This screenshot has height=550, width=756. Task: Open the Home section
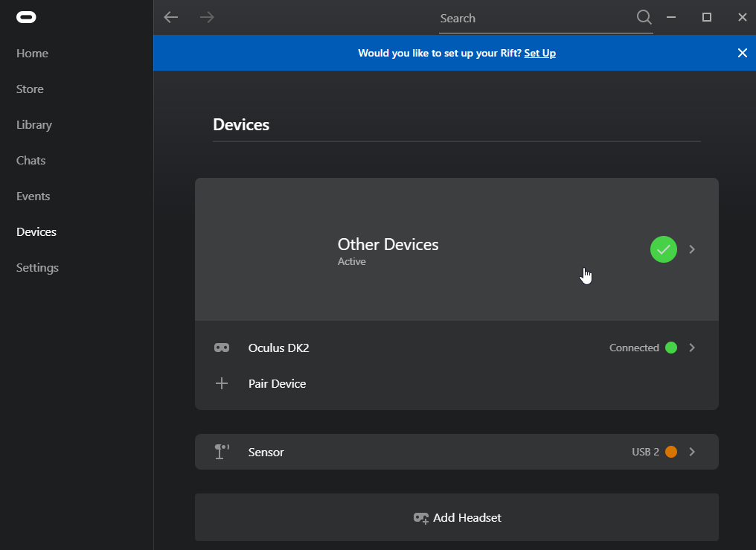32,54
